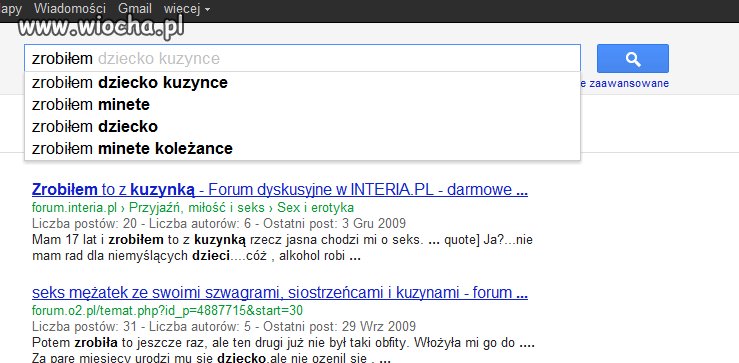Viewport: 739px width, 363px height.
Task: Open result 'seks mężatek ze swoimi szwagrami'
Action: (x=279, y=293)
